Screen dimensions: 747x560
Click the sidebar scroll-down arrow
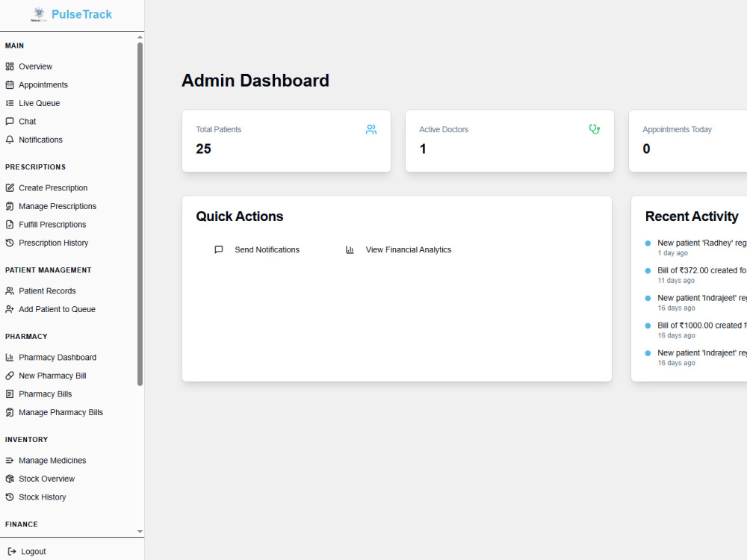pos(140,532)
